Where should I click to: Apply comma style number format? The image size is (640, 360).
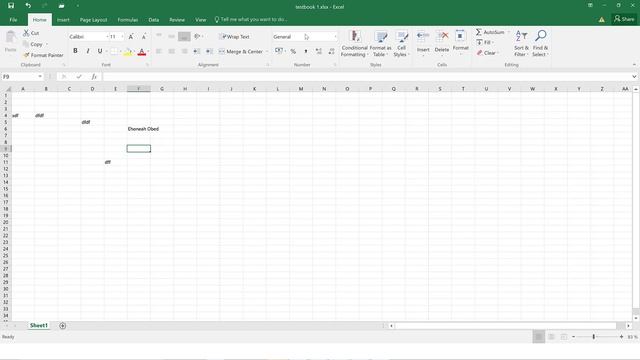306,51
